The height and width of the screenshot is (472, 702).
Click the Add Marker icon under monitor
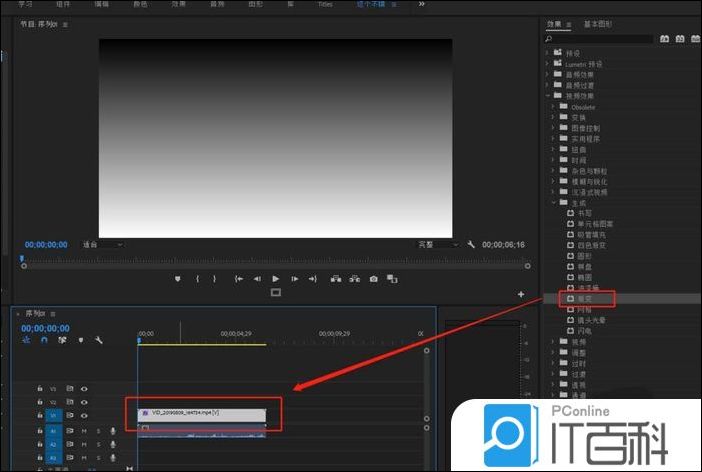(x=178, y=279)
